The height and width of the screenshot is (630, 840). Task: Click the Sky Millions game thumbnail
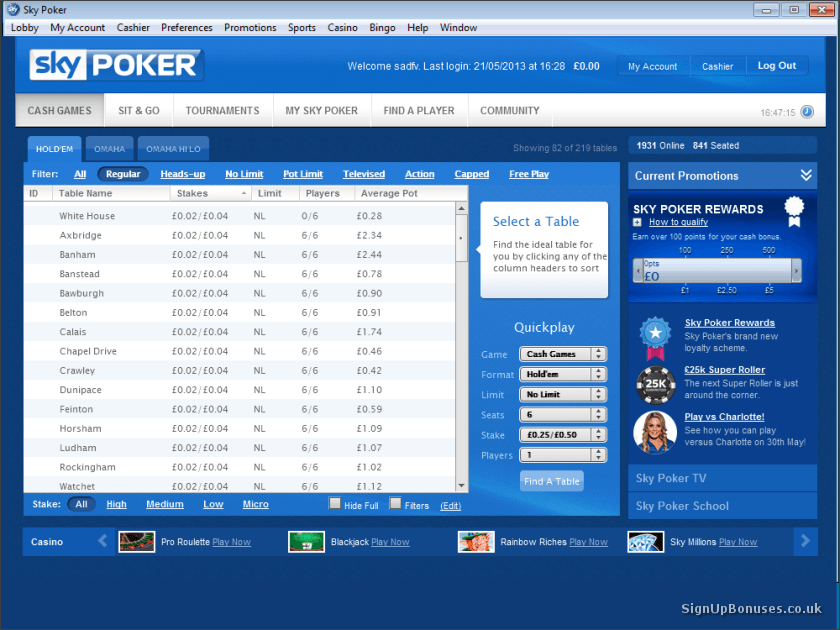pyautogui.click(x=646, y=542)
